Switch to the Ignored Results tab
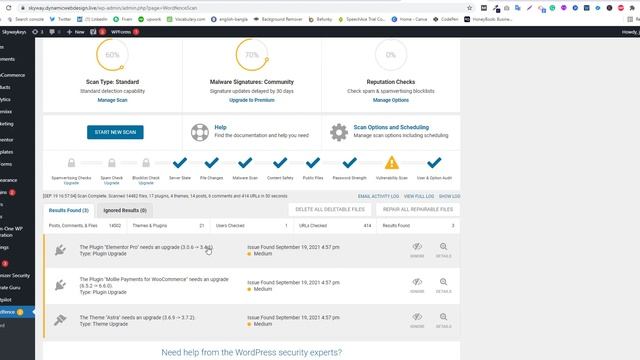This screenshot has width=640, height=360. (x=125, y=211)
